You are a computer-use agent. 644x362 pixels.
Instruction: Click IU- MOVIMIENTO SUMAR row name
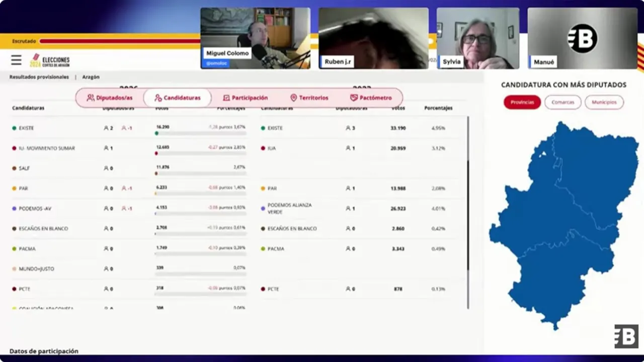pos(47,148)
